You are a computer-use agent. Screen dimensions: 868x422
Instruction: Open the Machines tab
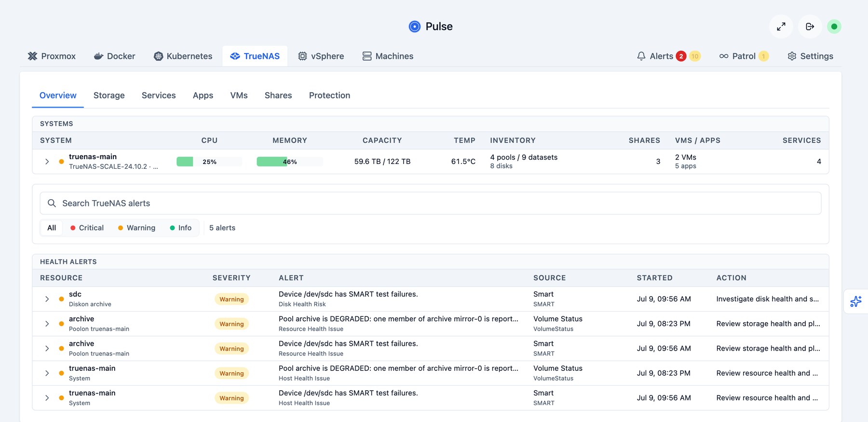tap(388, 56)
